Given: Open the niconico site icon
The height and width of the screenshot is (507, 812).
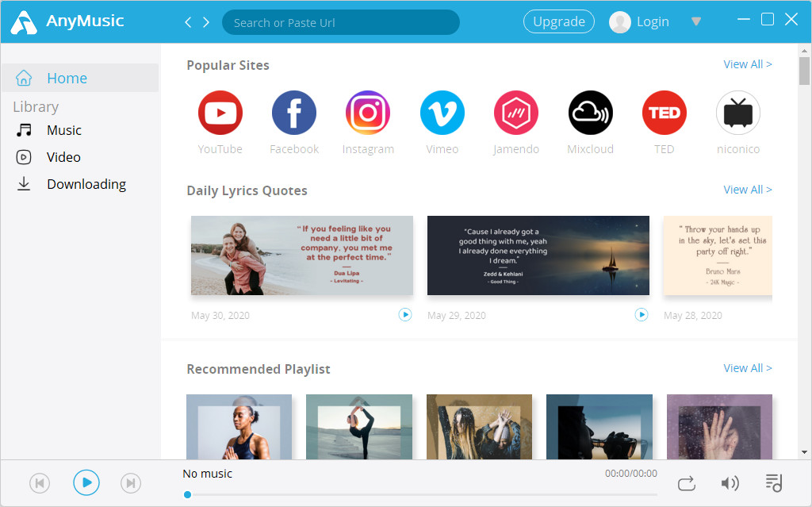Looking at the screenshot, I should tap(738, 113).
